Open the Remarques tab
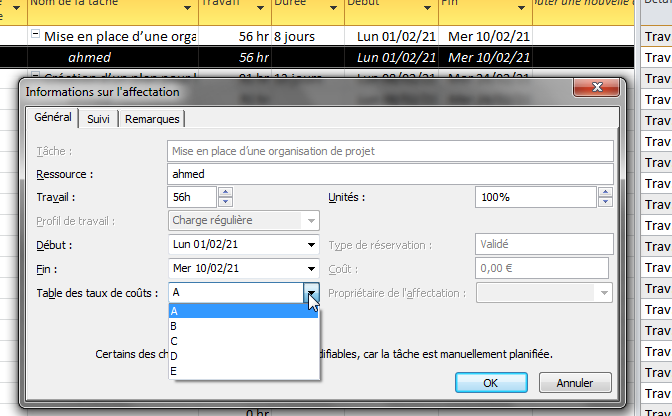672x416 pixels. click(152, 119)
